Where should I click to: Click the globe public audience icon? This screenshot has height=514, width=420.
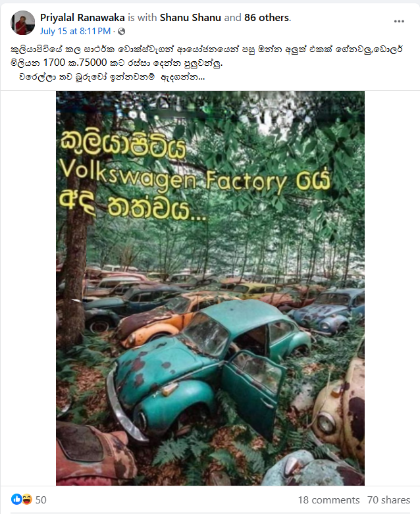coord(121,32)
